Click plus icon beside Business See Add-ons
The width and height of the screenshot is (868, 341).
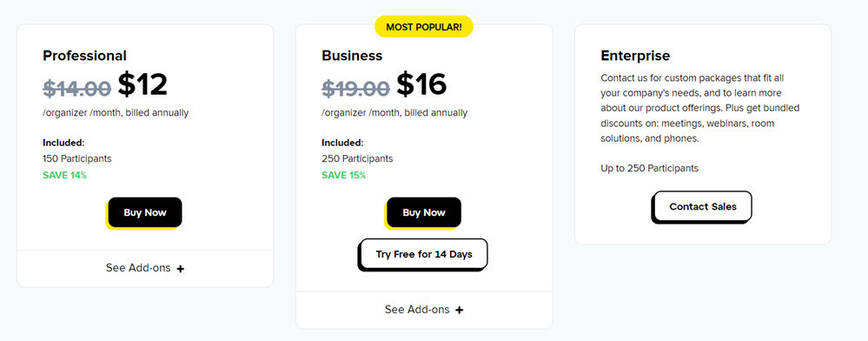pos(460,310)
